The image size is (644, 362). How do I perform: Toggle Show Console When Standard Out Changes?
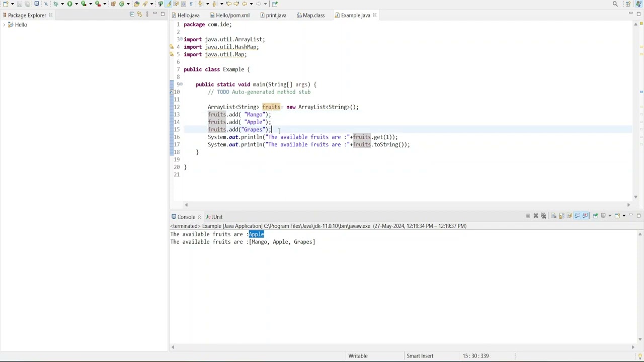click(x=577, y=216)
